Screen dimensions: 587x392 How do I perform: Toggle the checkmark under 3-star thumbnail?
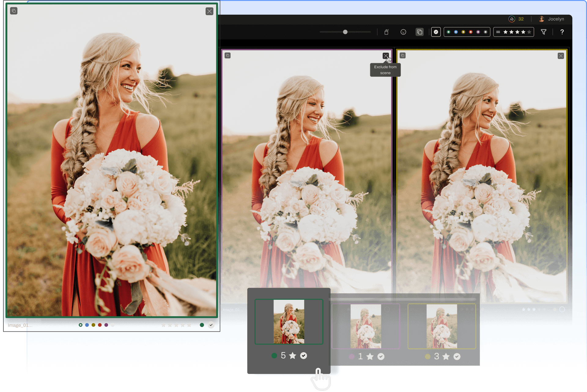coord(457,357)
